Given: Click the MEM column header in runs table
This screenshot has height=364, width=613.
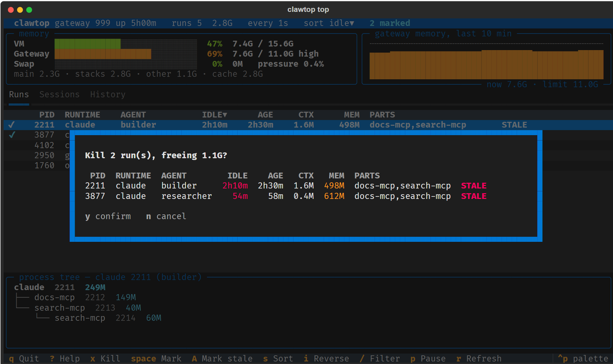Looking at the screenshot, I should pos(352,115).
